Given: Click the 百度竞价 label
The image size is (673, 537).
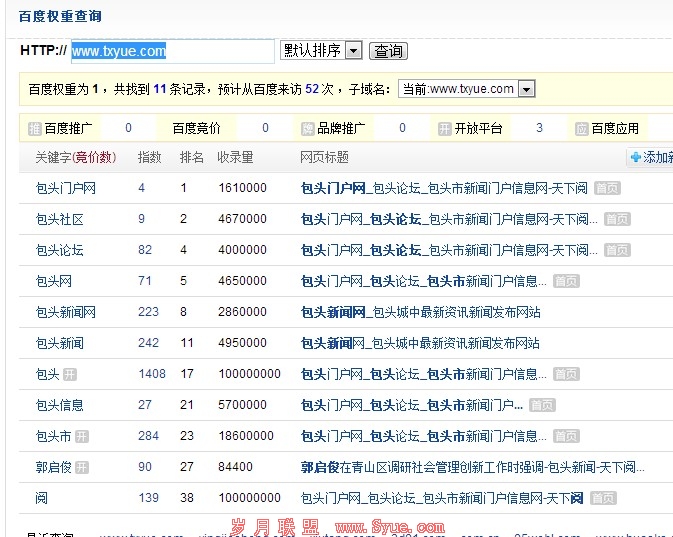Looking at the screenshot, I should 196,128.
